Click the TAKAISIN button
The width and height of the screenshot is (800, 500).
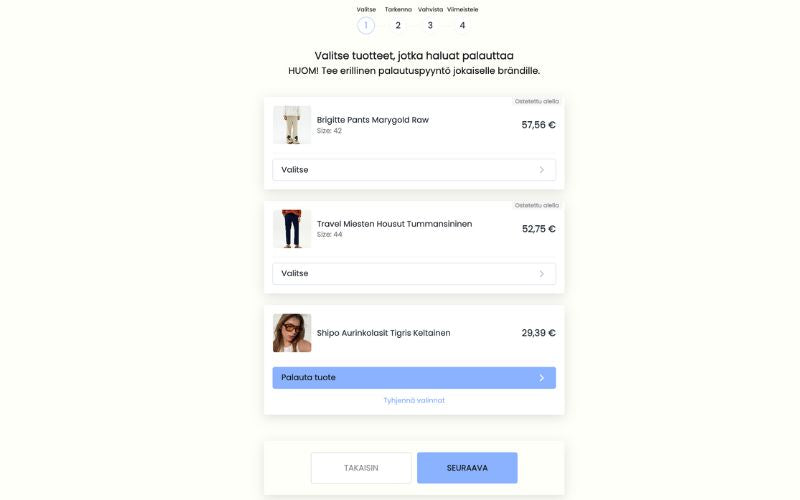(x=361, y=468)
